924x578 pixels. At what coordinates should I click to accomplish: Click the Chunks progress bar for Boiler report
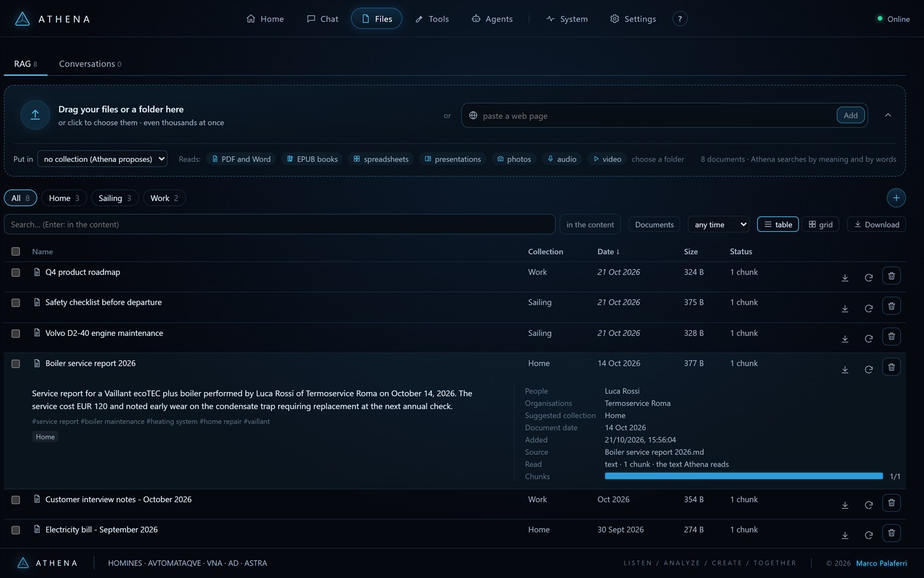(x=744, y=476)
